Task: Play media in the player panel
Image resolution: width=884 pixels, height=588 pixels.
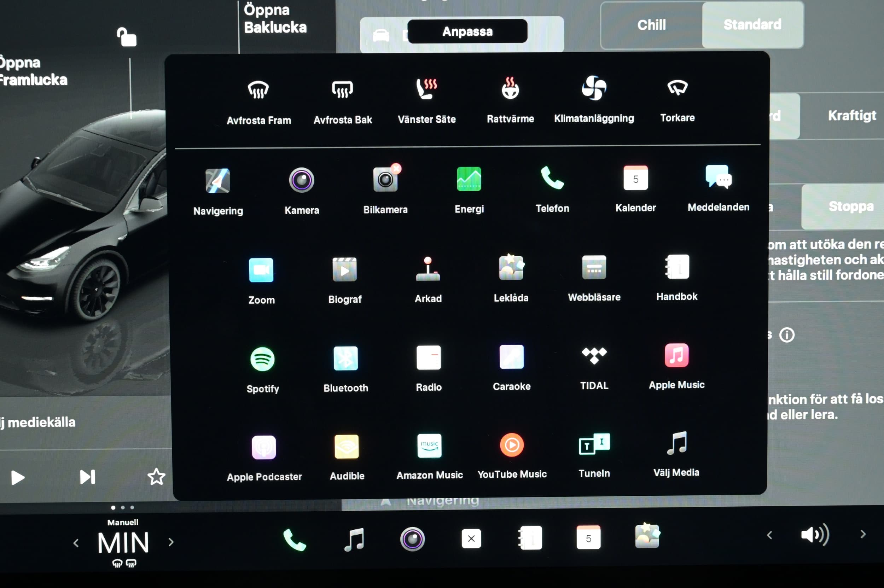Action: [17, 477]
